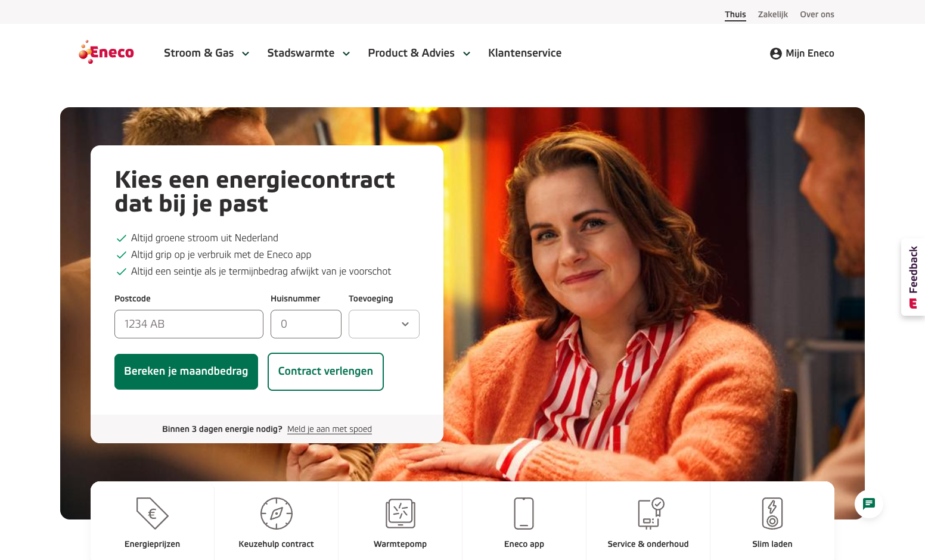The width and height of the screenshot is (925, 560).
Task: Open the Keuzehulp contract compass icon
Action: tap(277, 513)
